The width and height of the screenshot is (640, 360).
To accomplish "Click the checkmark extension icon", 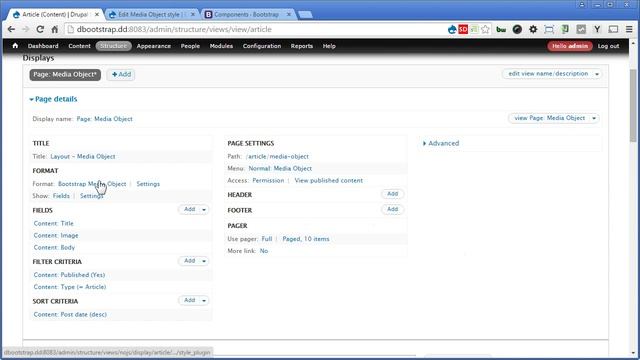I will [581, 29].
